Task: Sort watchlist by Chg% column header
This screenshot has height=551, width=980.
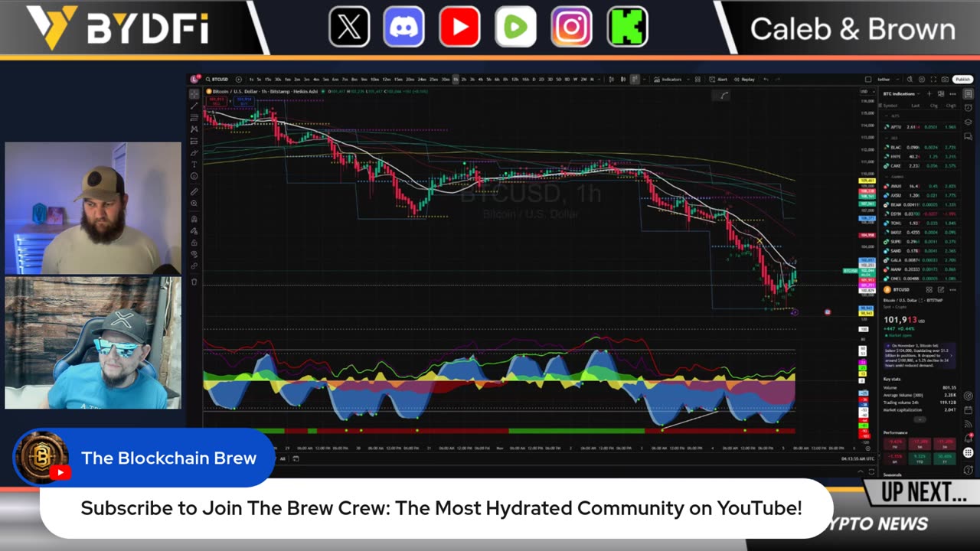Action: coord(951,106)
